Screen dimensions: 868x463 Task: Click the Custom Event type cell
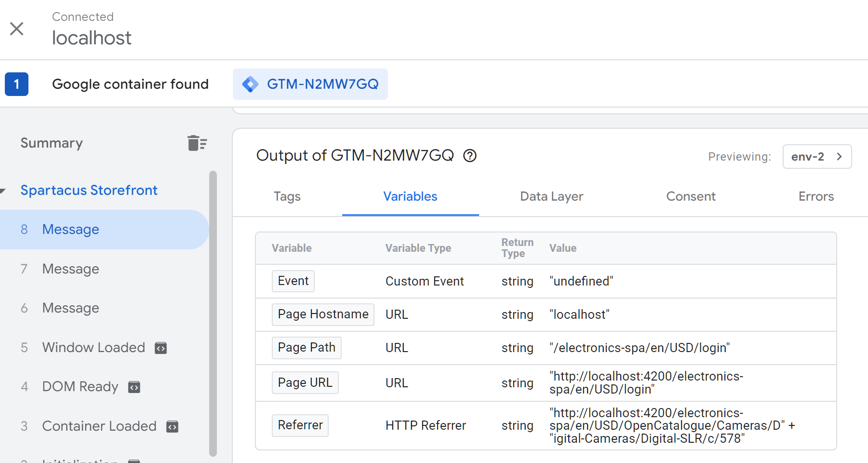click(425, 281)
